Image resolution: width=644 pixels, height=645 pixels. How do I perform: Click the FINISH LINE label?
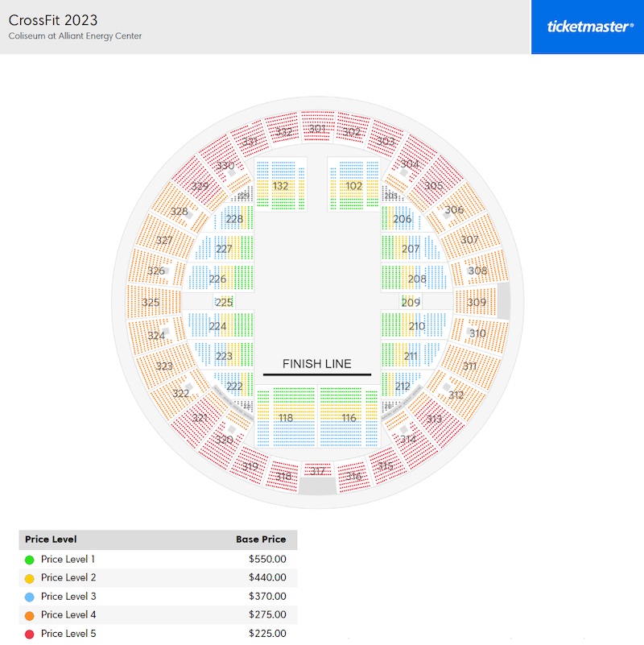319,364
